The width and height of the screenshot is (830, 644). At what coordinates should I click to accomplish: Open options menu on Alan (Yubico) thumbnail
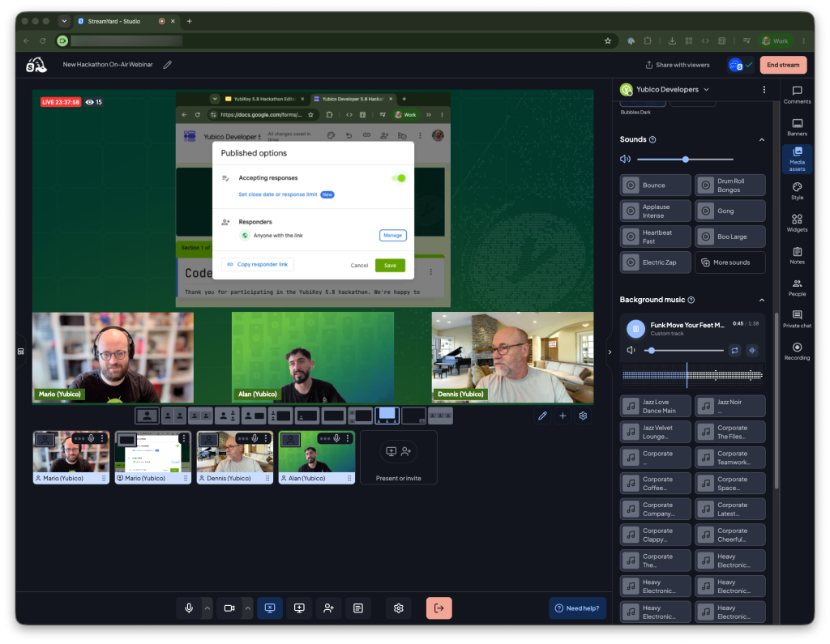348,438
